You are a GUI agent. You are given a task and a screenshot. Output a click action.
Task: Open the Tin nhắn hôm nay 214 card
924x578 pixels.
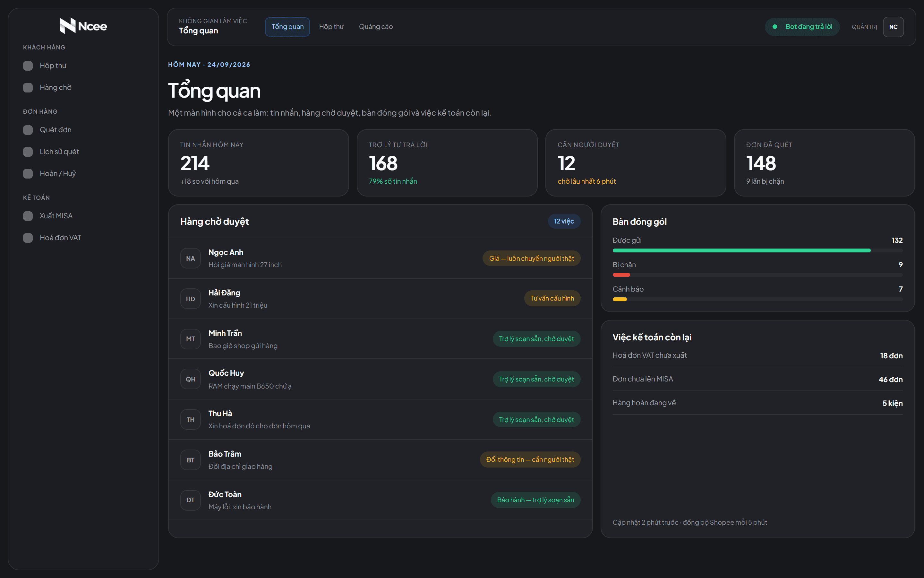(259, 163)
